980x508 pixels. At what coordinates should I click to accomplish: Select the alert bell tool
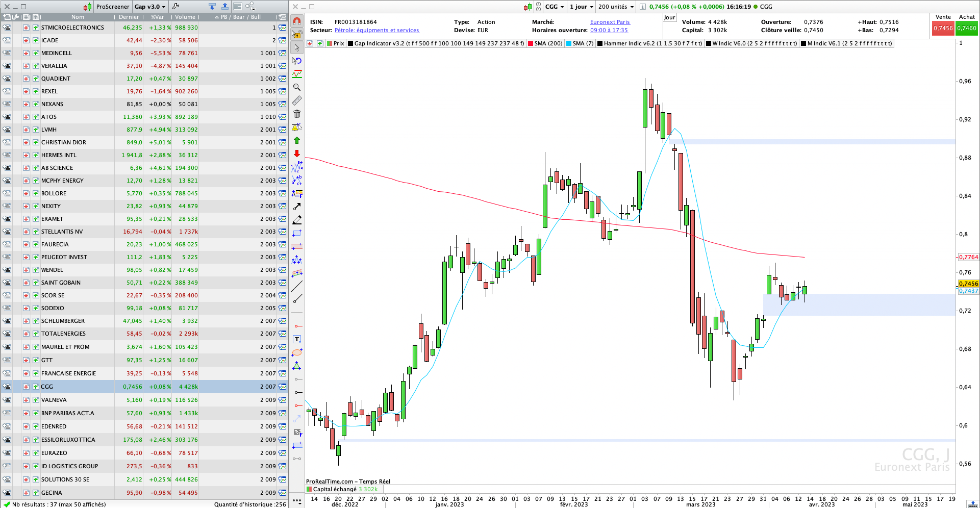297,127
